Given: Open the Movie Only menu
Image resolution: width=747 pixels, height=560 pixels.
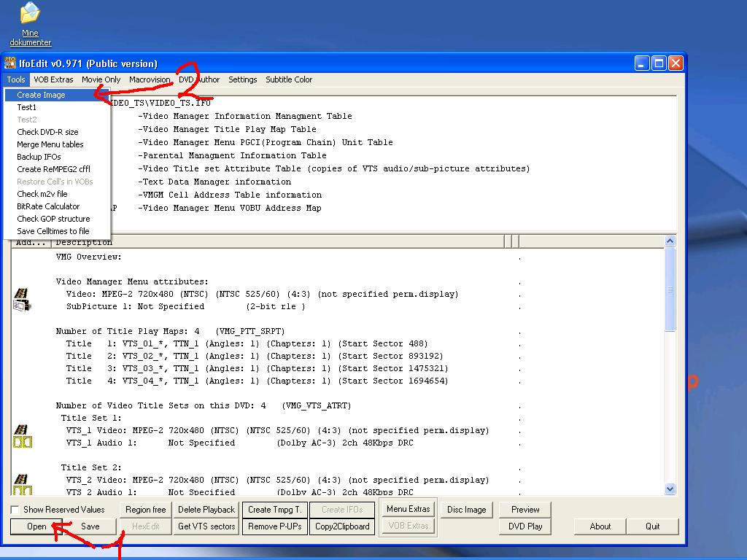Looking at the screenshot, I should [101, 79].
